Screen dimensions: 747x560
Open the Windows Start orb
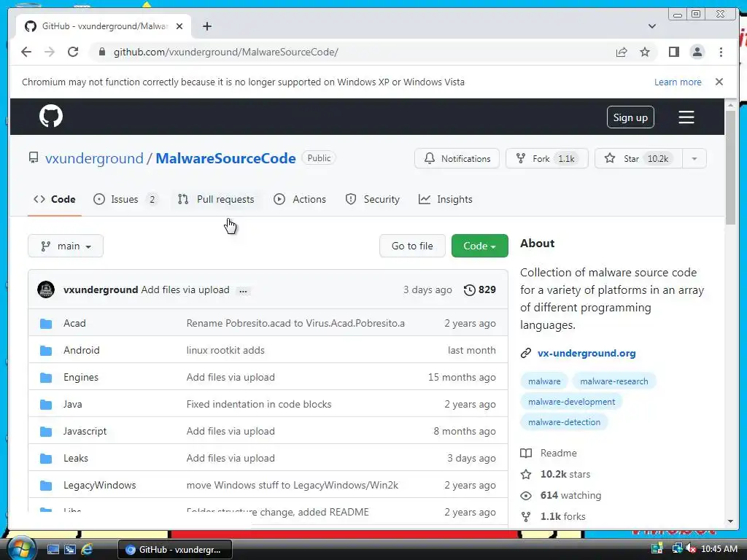[21, 548]
